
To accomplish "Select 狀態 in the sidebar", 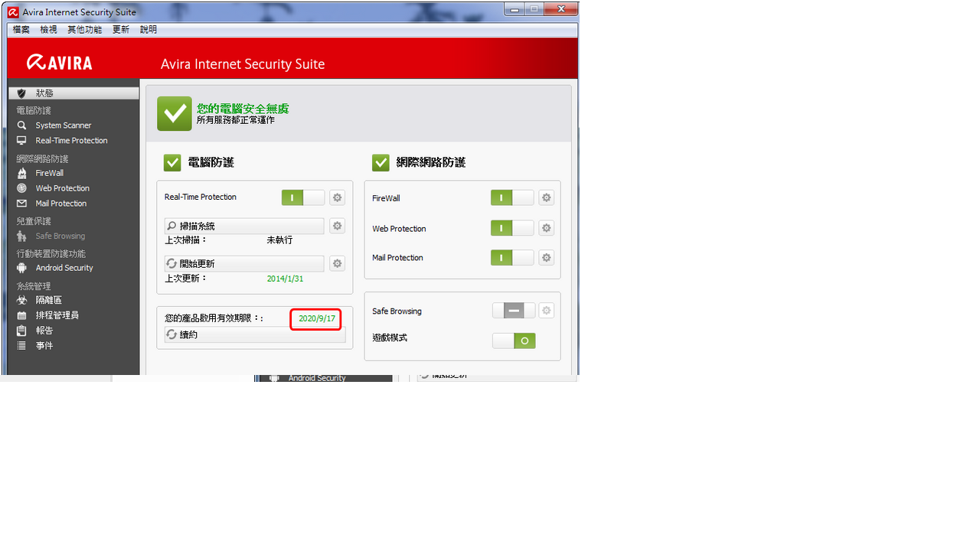I will click(x=73, y=93).
